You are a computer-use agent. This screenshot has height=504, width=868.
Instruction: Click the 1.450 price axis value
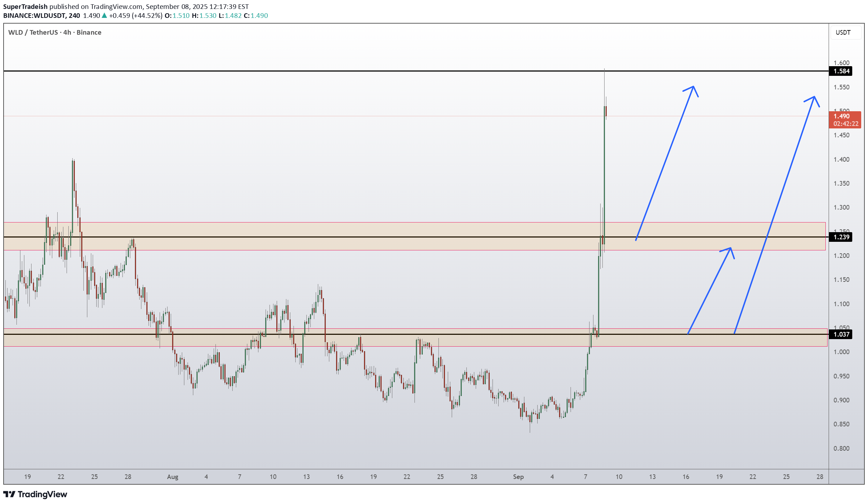pos(842,135)
